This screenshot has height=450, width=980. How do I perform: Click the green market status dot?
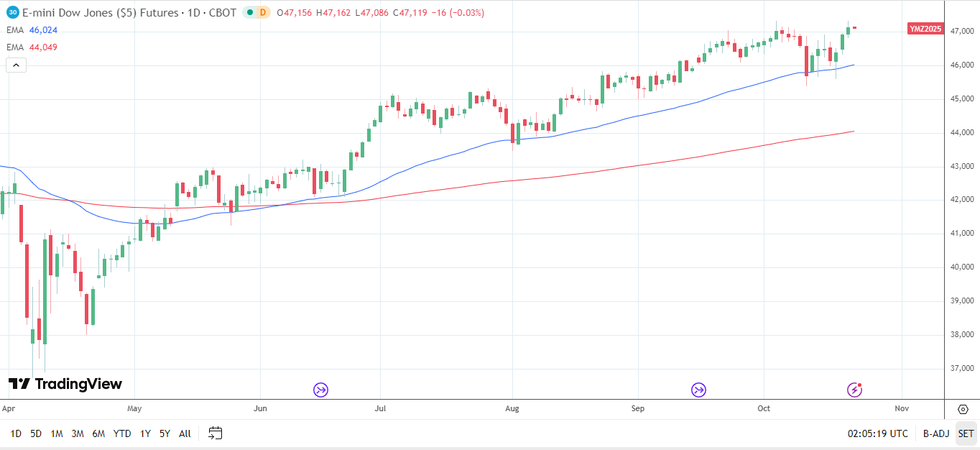coord(249,12)
